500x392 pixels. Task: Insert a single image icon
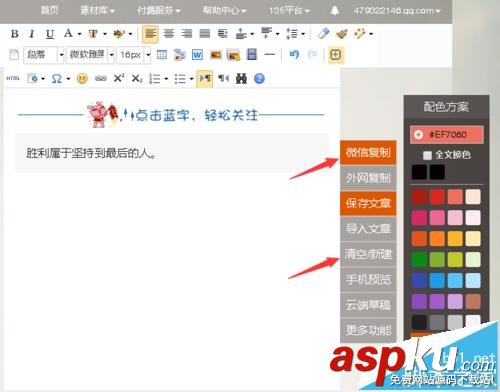[x=216, y=55]
